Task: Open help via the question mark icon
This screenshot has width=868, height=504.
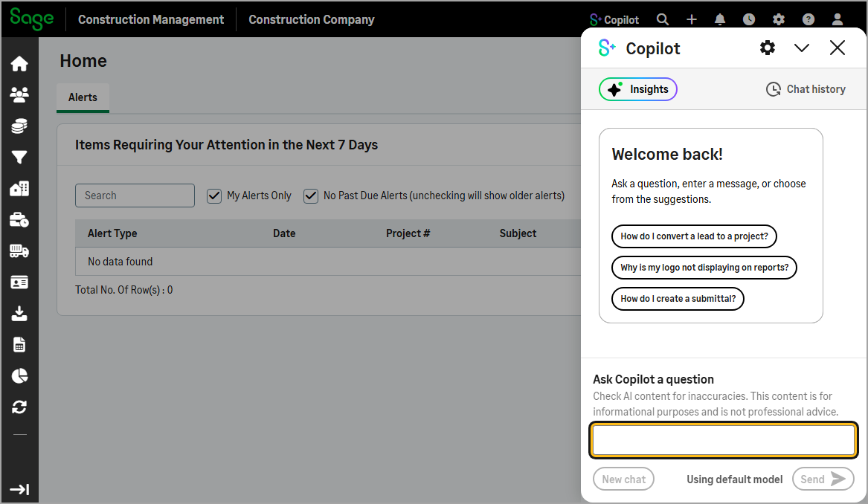Action: point(808,19)
